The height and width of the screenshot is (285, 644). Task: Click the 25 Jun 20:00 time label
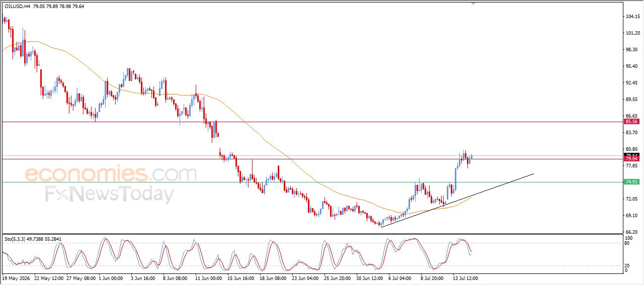coord(338,277)
